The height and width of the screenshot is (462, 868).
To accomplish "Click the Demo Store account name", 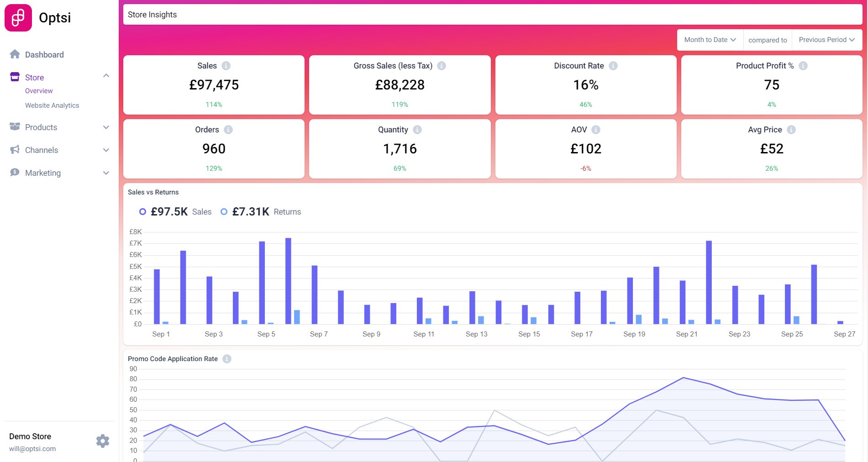I will click(30, 436).
